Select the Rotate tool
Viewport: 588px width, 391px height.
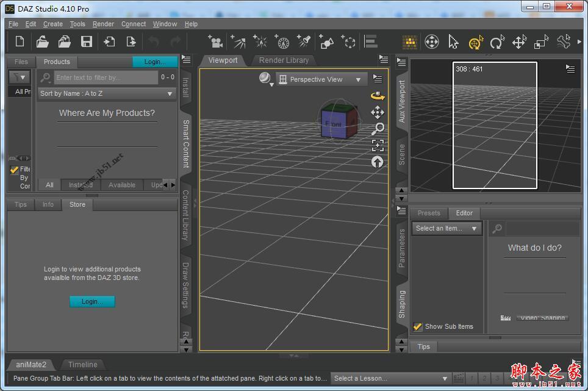pyautogui.click(x=497, y=42)
